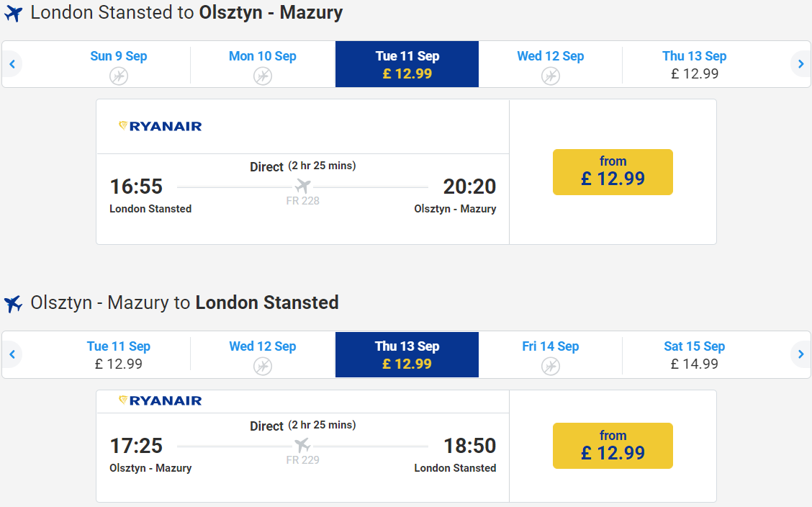
Task: Click the Ryanair logo on the return flight
Action: tap(160, 400)
